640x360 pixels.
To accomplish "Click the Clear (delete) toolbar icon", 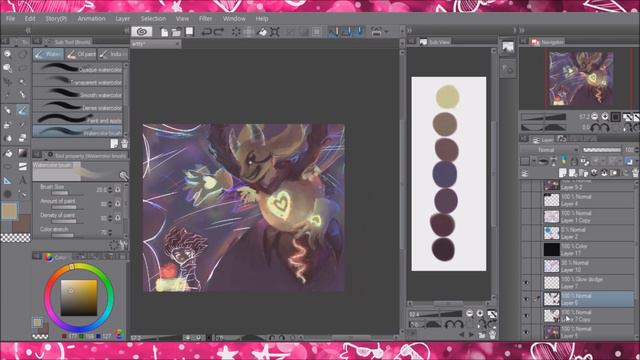I will click(x=236, y=32).
